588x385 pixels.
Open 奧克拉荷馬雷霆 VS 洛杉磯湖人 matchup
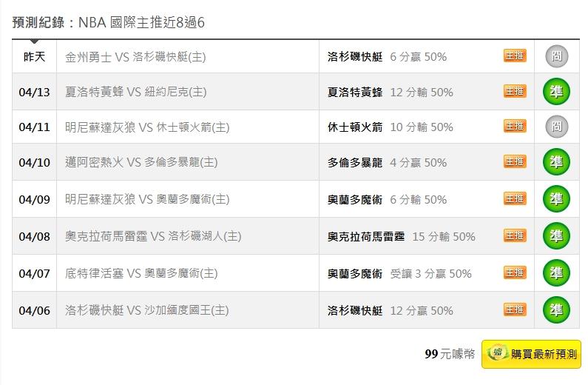point(153,237)
